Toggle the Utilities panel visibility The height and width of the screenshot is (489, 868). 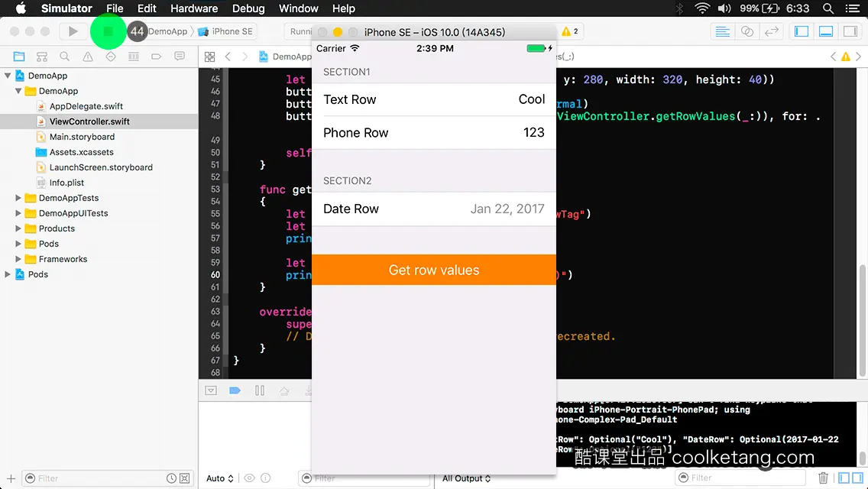click(850, 31)
